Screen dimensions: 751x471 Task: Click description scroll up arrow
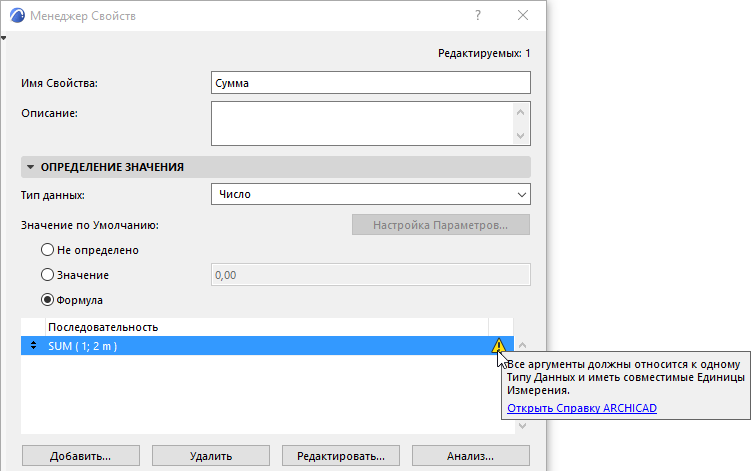point(521,112)
